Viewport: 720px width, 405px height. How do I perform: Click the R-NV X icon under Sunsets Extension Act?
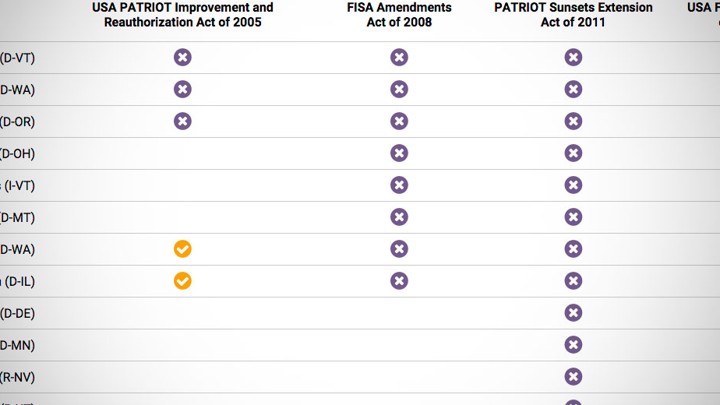pos(573,377)
